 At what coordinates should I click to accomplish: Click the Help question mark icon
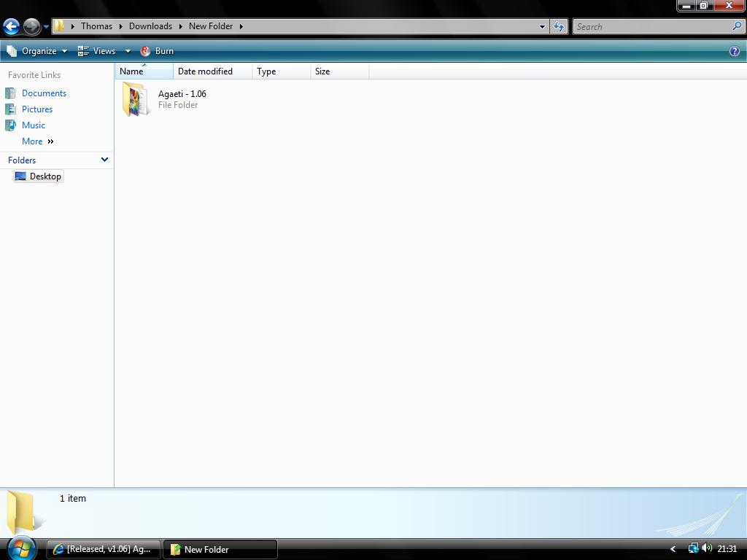click(x=735, y=51)
